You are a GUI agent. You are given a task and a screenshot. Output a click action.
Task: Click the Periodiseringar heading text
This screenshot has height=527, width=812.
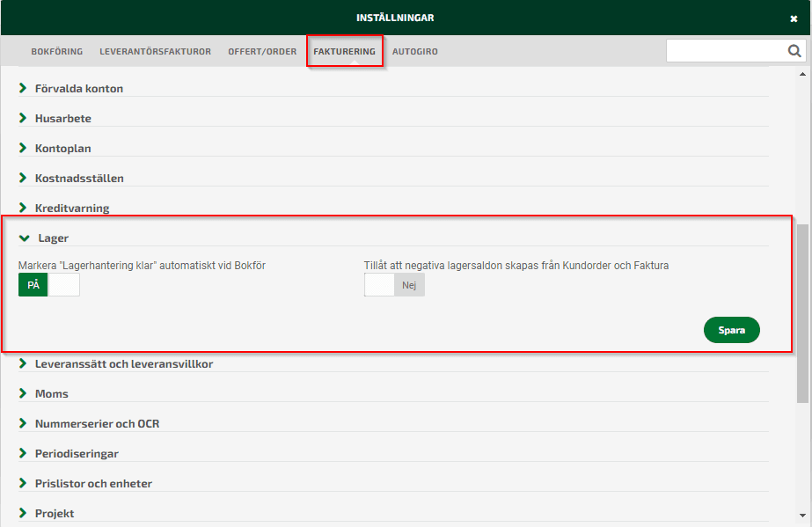pyautogui.click(x=77, y=453)
